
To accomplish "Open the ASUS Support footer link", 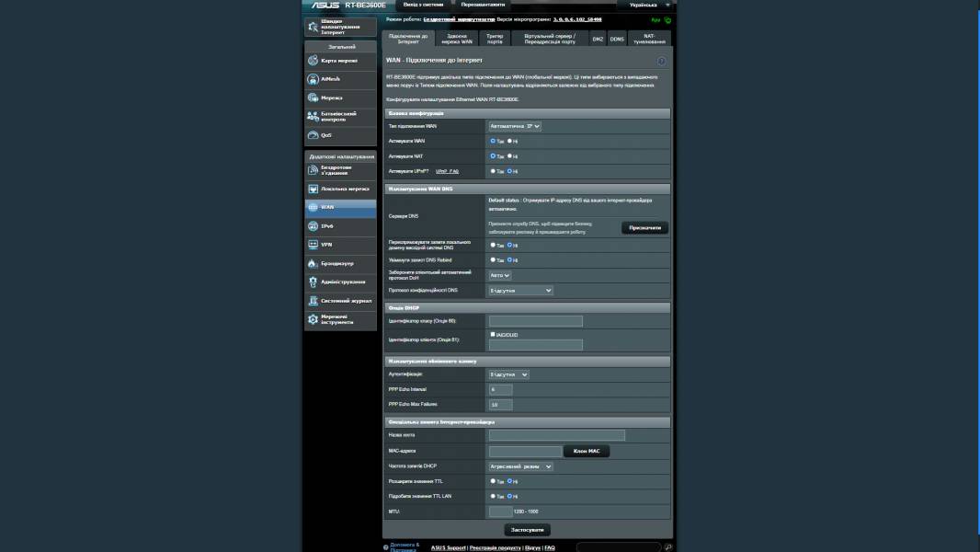I will 448,547.
